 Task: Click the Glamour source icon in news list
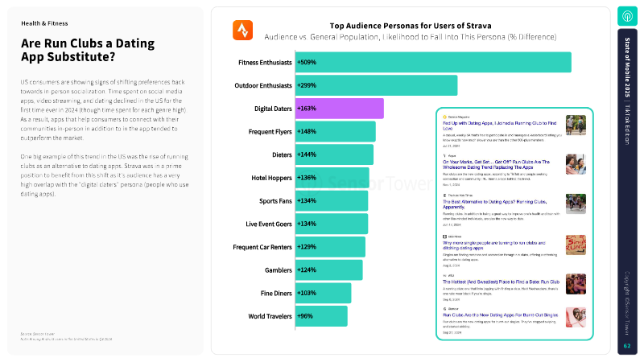444,308
